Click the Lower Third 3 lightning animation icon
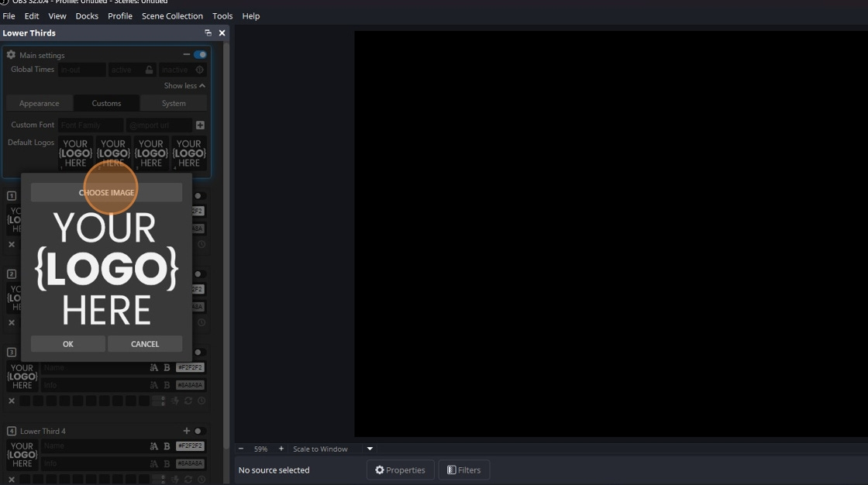Screen dimensions: 868x485 [175, 401]
